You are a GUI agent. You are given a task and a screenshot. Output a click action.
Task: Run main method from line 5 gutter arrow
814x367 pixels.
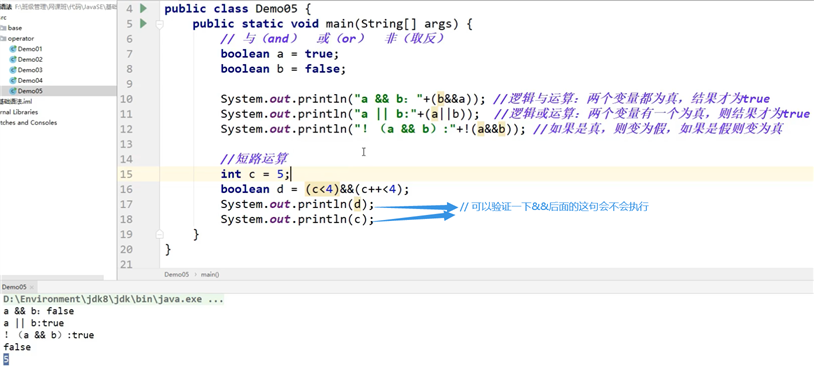coord(144,23)
